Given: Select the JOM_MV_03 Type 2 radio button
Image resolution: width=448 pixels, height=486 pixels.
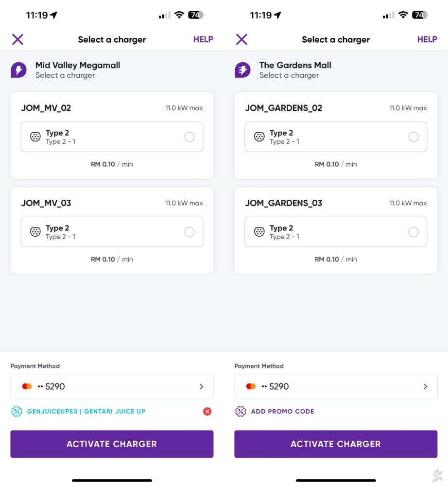Looking at the screenshot, I should [190, 232].
